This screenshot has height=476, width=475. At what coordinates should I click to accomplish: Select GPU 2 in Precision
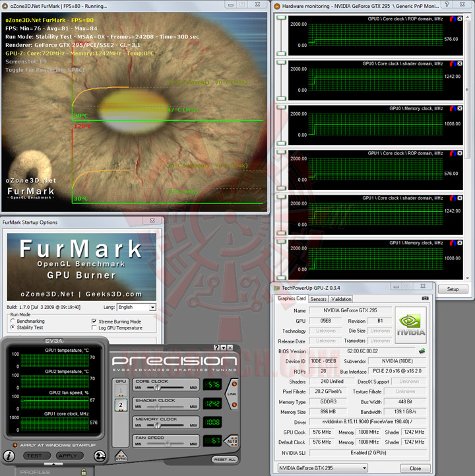[121, 405]
